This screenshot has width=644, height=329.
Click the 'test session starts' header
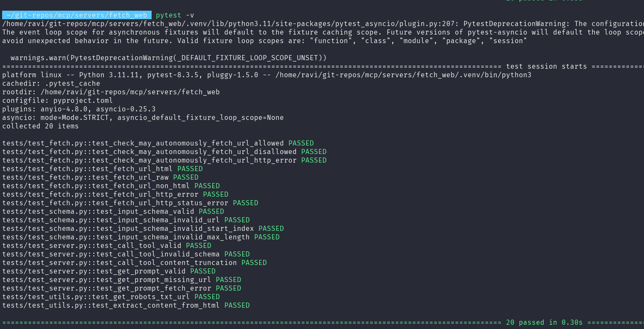(546, 67)
